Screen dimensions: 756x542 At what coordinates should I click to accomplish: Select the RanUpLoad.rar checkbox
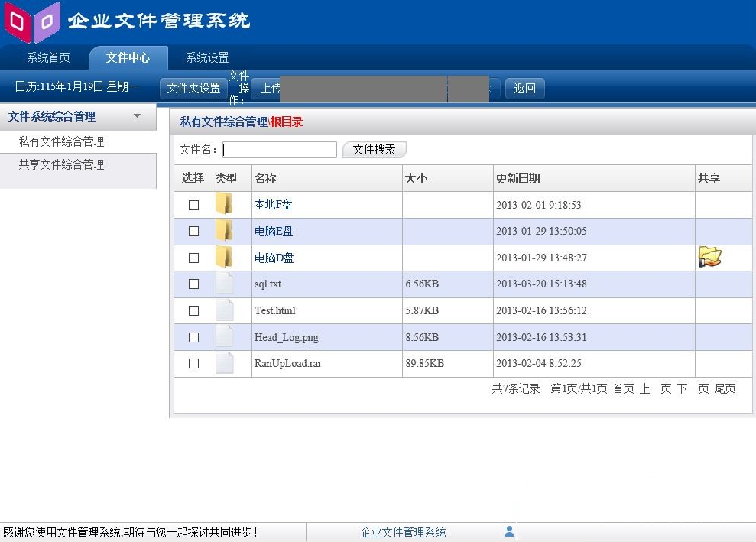coord(194,363)
